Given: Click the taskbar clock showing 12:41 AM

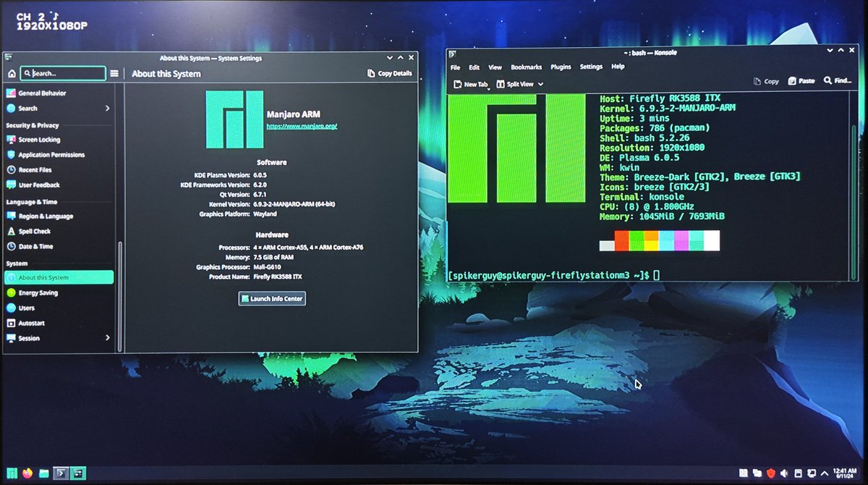Looking at the screenshot, I should [845, 473].
